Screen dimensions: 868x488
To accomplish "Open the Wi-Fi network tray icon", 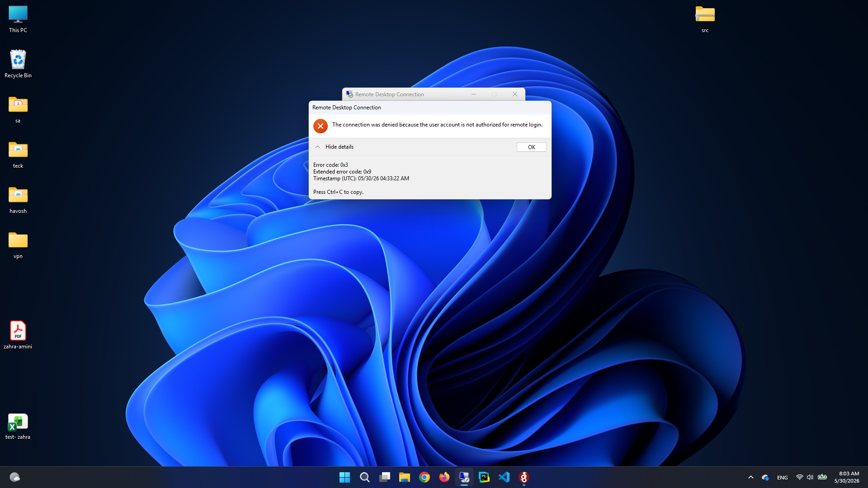I will point(799,477).
